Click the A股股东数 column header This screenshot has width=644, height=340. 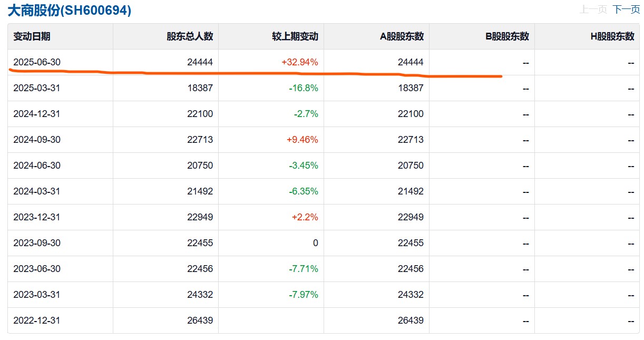pyautogui.click(x=402, y=36)
